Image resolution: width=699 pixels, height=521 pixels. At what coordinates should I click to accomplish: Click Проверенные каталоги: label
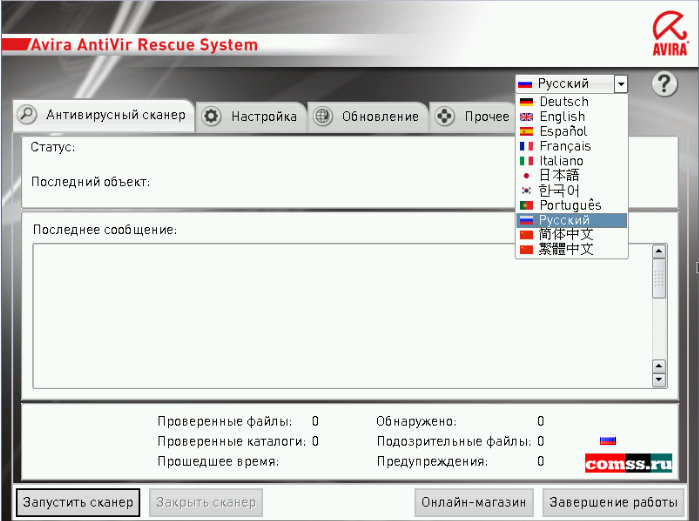tap(232, 441)
